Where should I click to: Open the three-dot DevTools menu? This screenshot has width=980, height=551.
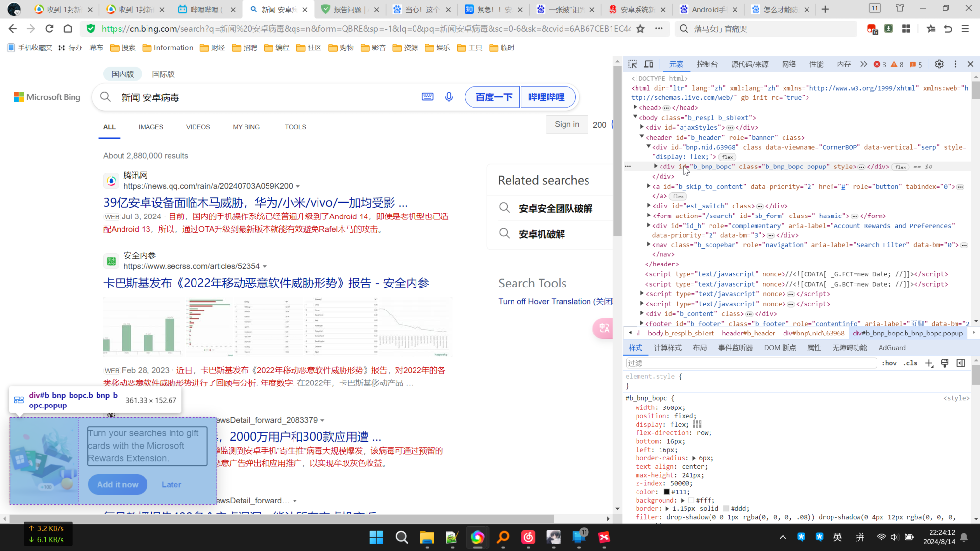pos(955,64)
